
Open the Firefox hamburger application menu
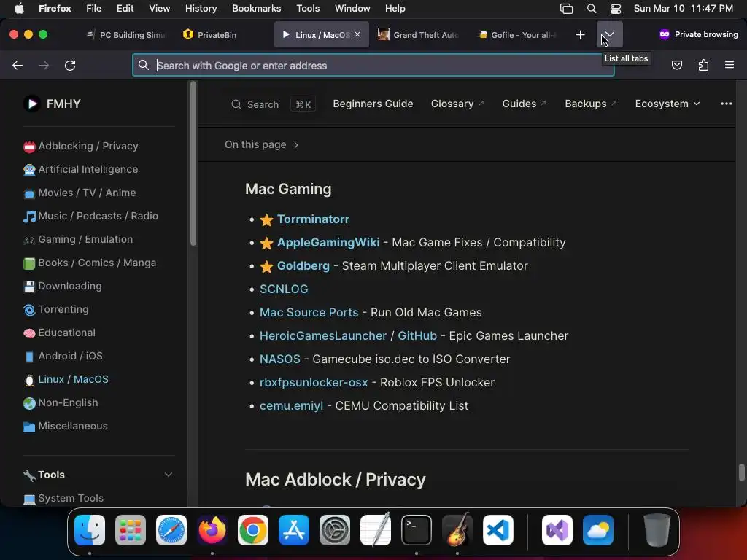click(729, 65)
